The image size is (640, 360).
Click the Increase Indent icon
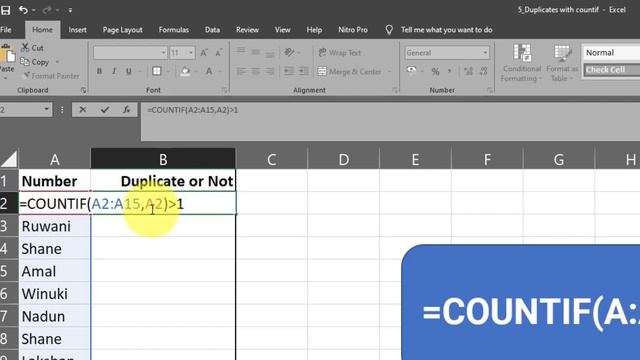304,71
